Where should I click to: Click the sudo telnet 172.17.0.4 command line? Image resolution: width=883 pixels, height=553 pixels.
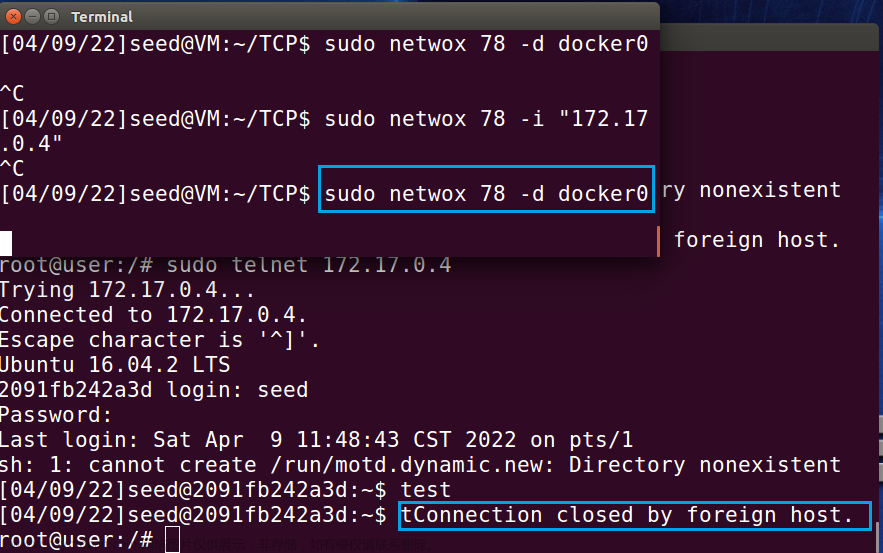click(x=308, y=265)
